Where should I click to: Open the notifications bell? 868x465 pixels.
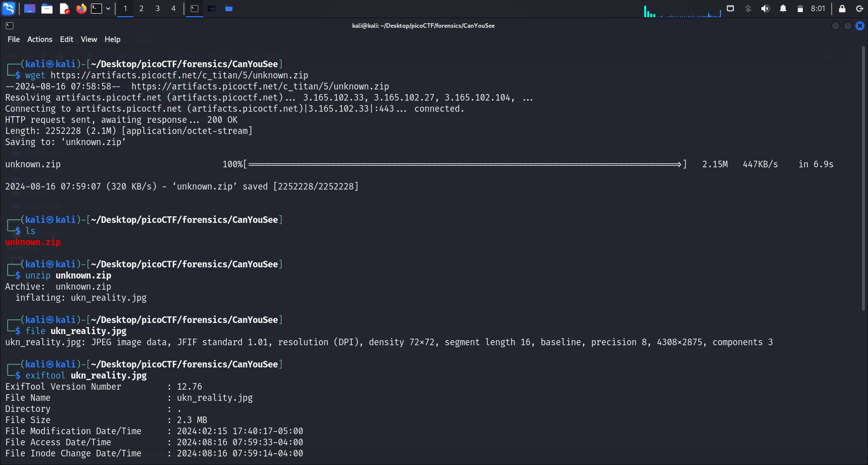(x=783, y=9)
